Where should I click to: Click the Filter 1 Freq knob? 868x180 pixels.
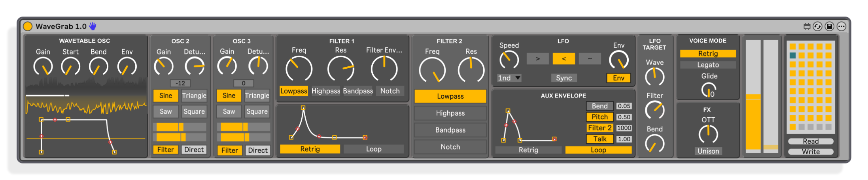299,69
